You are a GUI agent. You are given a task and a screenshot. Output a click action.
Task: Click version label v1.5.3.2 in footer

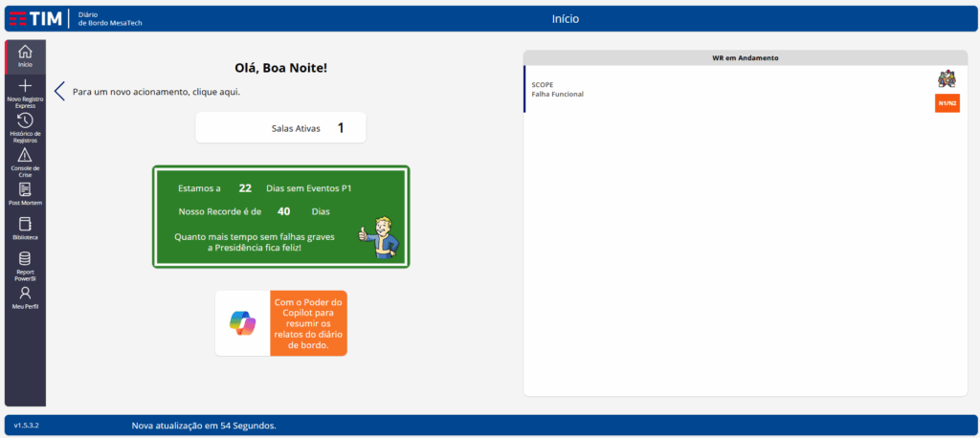[26, 424]
